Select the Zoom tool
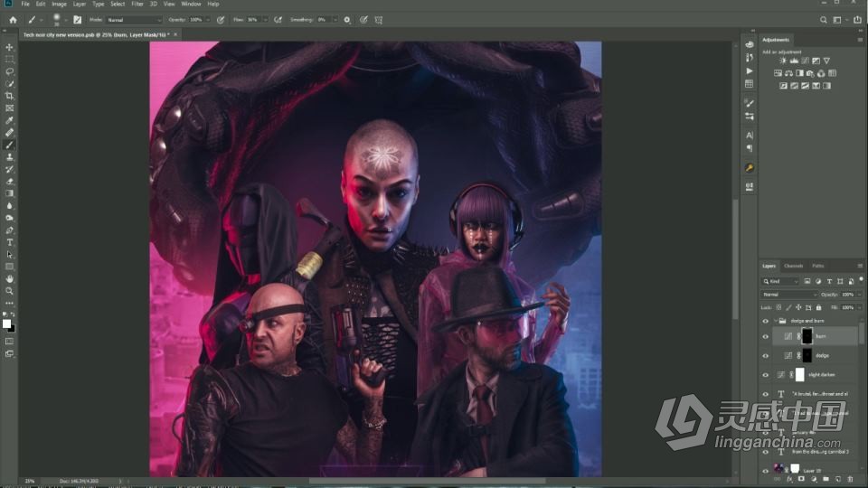 [9, 291]
